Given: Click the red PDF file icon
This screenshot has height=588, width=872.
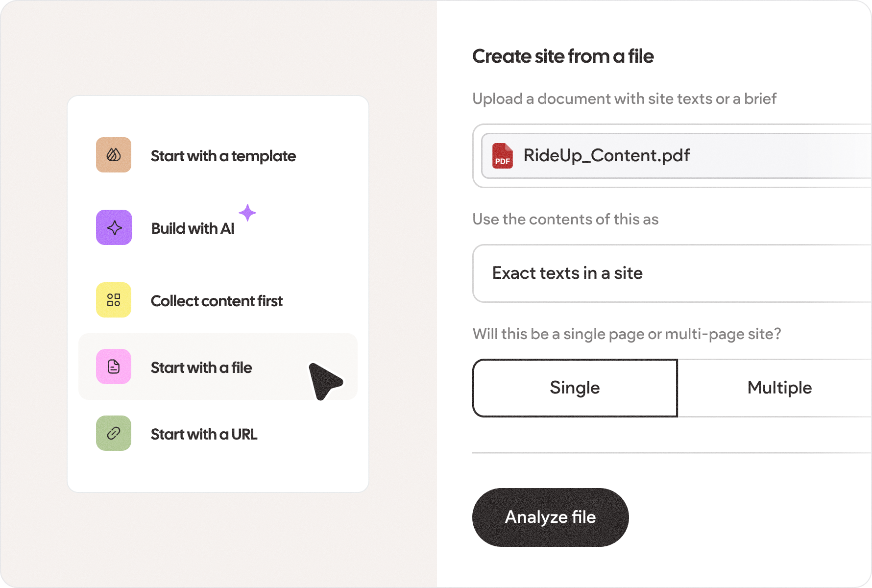Looking at the screenshot, I should tap(503, 156).
